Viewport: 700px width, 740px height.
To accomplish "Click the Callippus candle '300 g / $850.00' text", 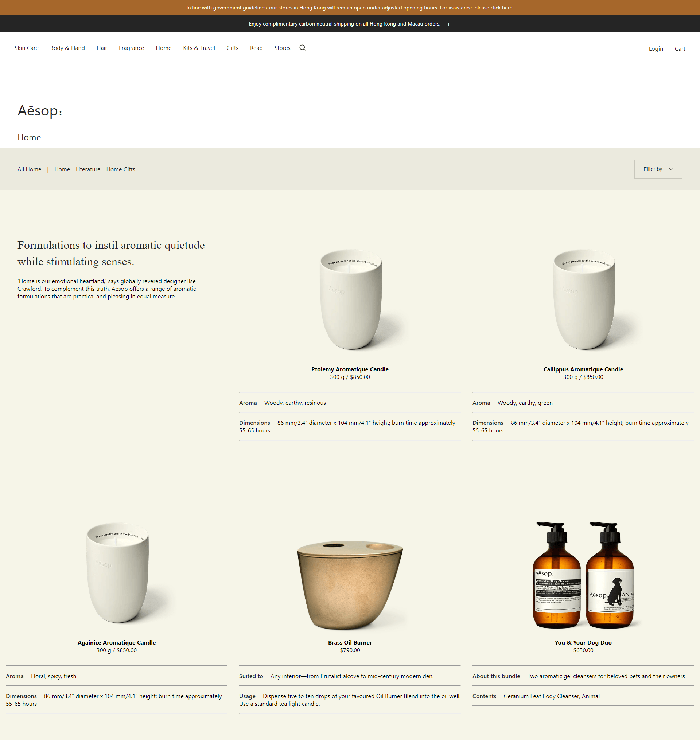I will [583, 377].
